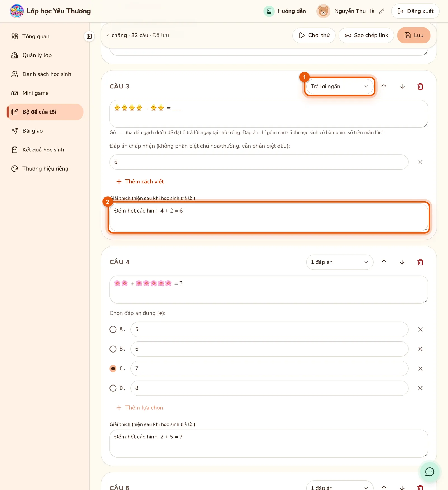Click the Chơi thử button
The width and height of the screenshot is (448, 490).
[x=314, y=35]
